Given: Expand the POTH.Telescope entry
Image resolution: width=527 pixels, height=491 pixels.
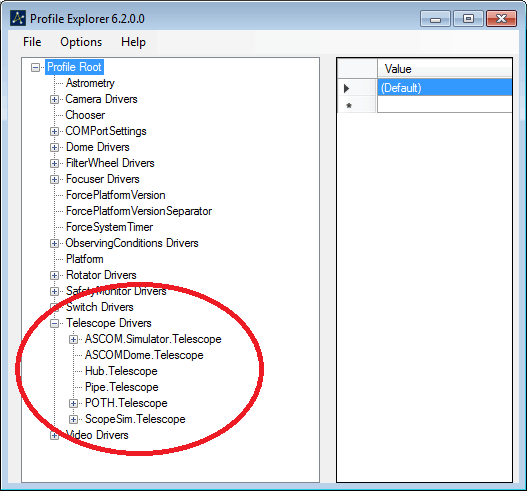Looking at the screenshot, I should [x=73, y=403].
